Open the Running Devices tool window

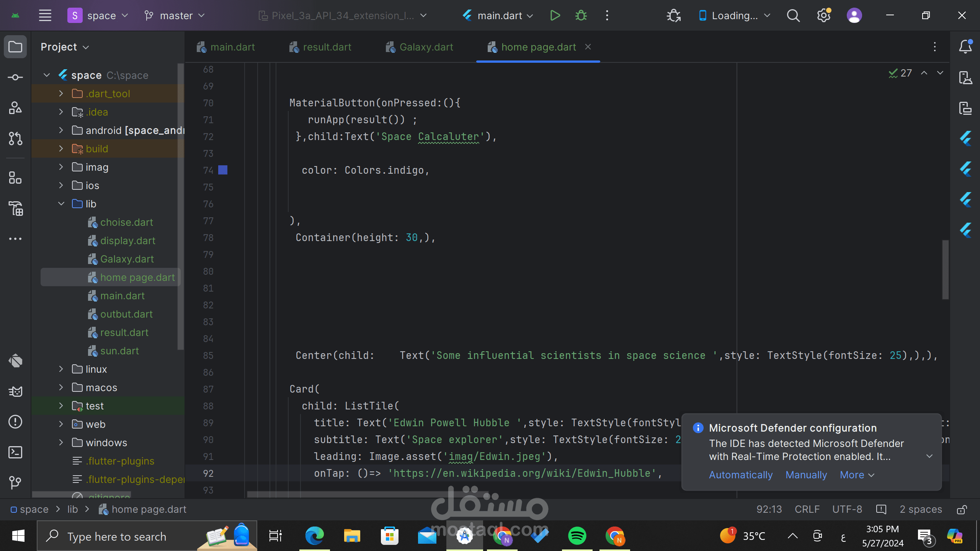pyautogui.click(x=965, y=108)
